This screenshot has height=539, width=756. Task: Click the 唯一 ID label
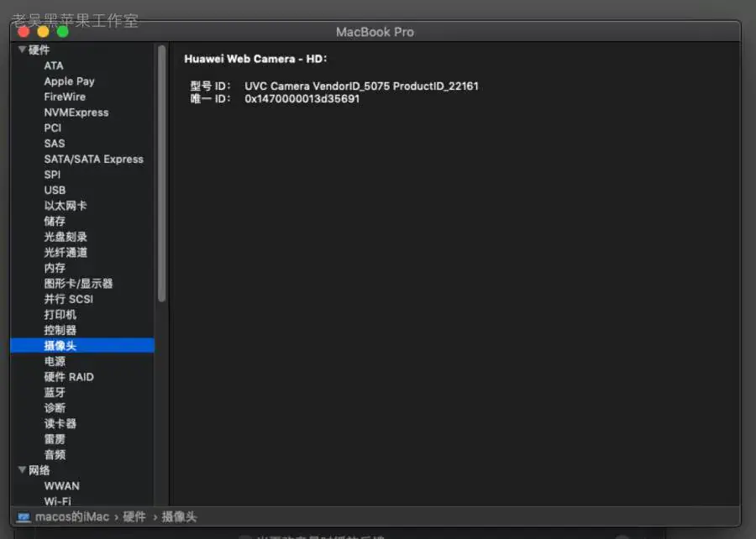tap(210, 99)
